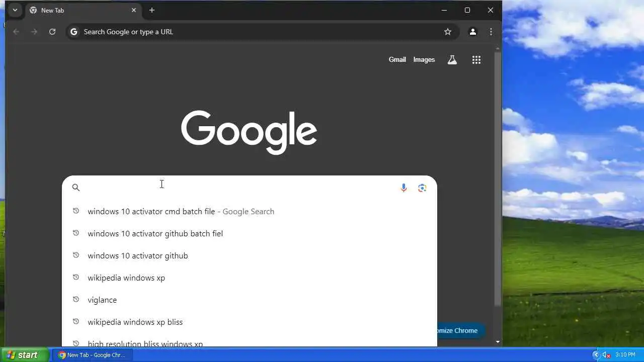Click the Google icon in address bar
Screen dimensions: 644x362
74,32
